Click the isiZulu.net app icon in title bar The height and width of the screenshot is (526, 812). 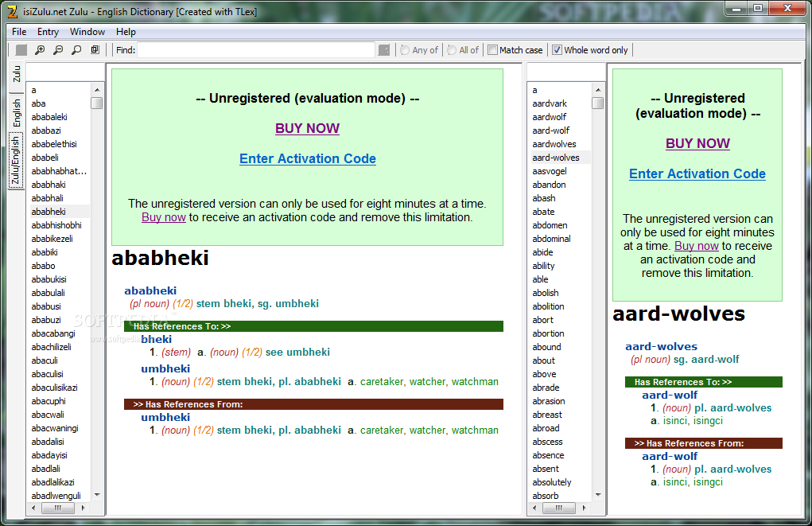13,11
